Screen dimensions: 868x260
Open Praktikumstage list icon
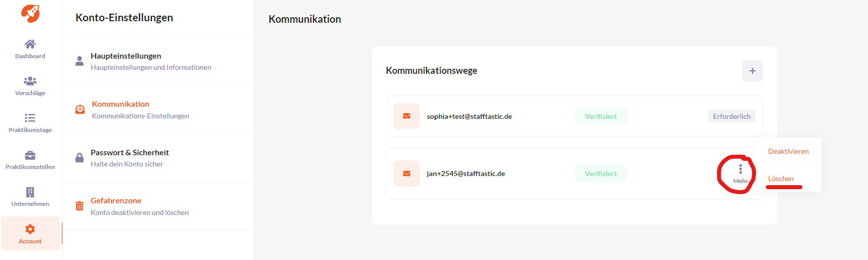[x=30, y=118]
